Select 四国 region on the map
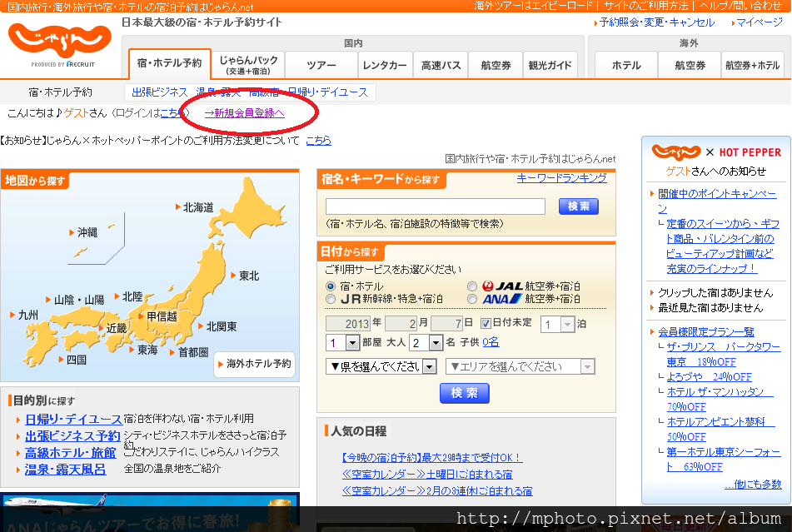 (x=76, y=360)
